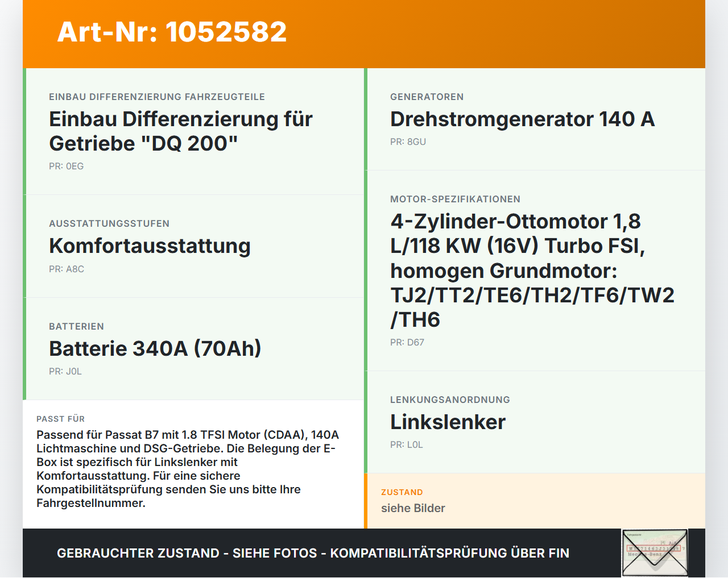Click the envelope thumbnail in the footer
Image resolution: width=728 pixels, height=578 pixels.
[x=655, y=553]
